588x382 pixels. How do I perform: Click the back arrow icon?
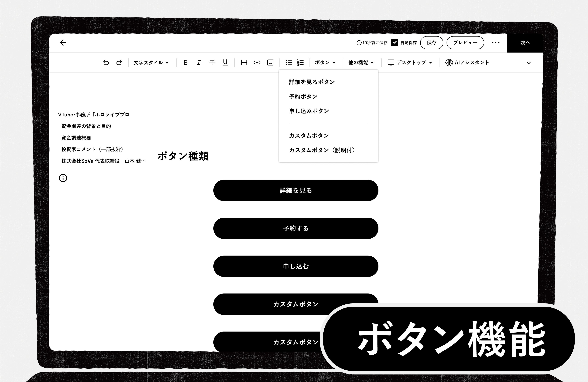(x=63, y=43)
